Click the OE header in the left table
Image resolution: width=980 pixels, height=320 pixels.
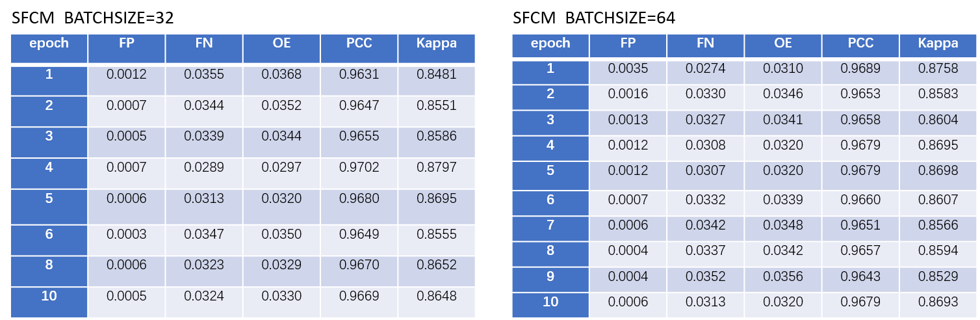tap(281, 44)
